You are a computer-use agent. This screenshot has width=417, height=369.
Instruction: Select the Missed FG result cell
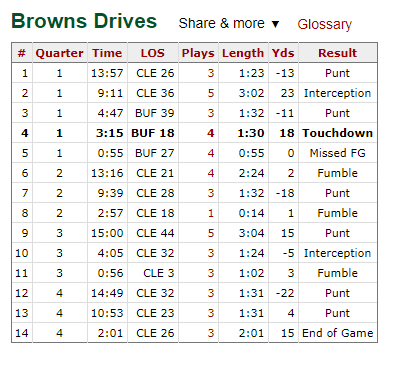tap(338, 153)
